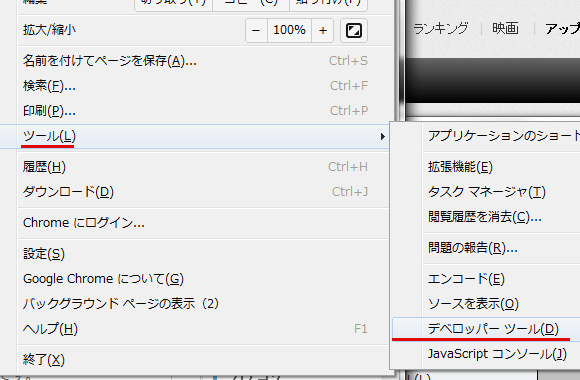The image size is (580, 380).
Task: Open エンコード(E) submenu item
Action: click(x=486, y=279)
